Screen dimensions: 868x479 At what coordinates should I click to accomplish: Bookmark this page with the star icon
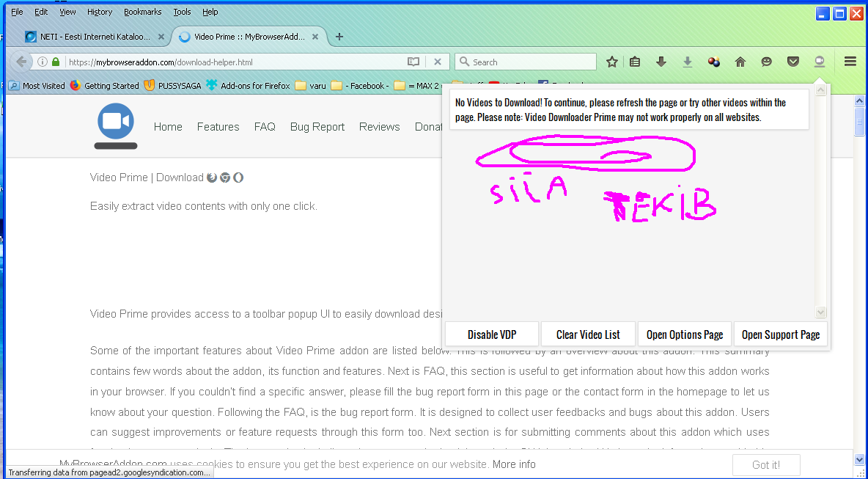(x=611, y=62)
